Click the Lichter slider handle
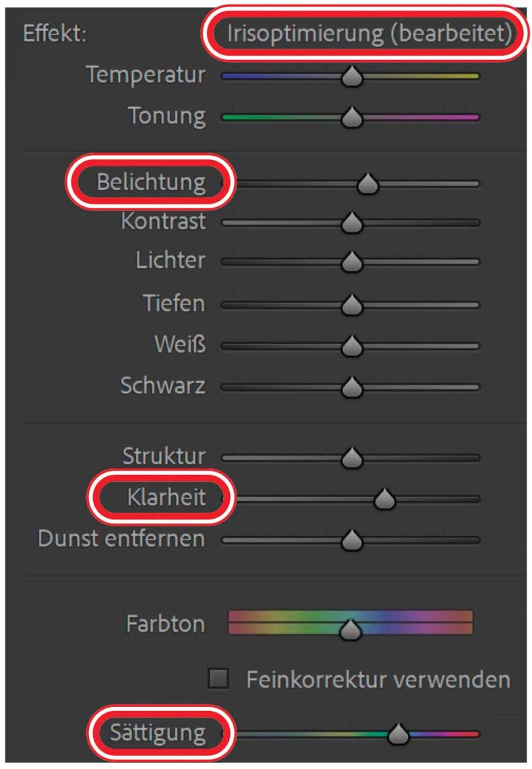This screenshot has height=769, width=532. [x=351, y=262]
